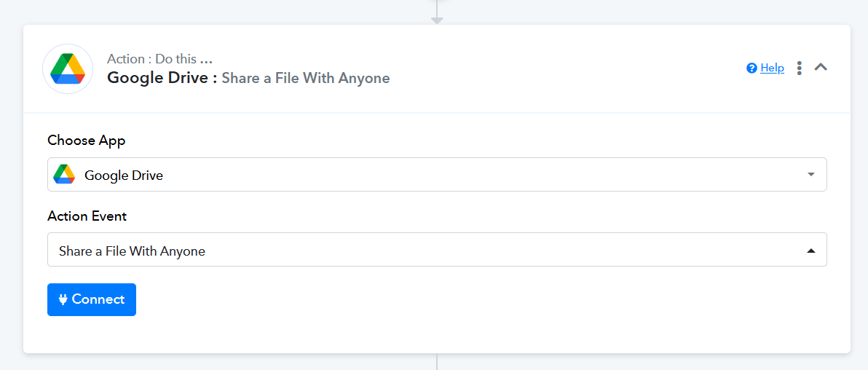Click the 'Action : Do this ...' header text

point(159,59)
